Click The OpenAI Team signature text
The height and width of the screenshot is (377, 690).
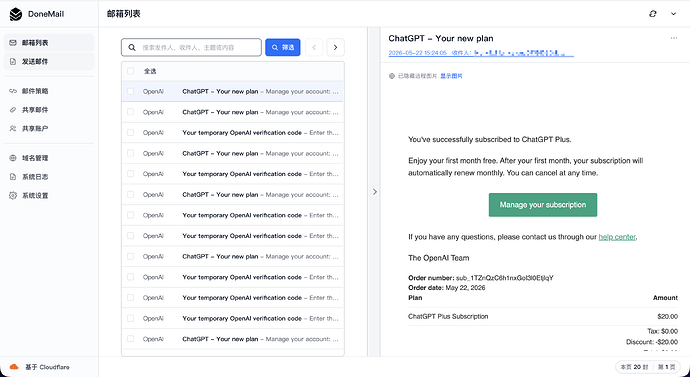click(x=438, y=258)
